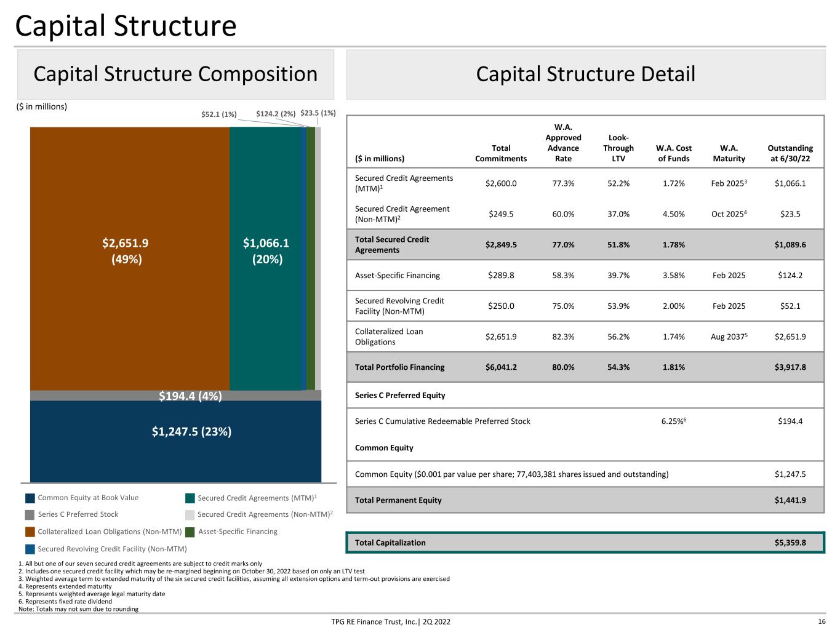
Task: Click the $124.2 (2%) data label
Action: (276, 114)
